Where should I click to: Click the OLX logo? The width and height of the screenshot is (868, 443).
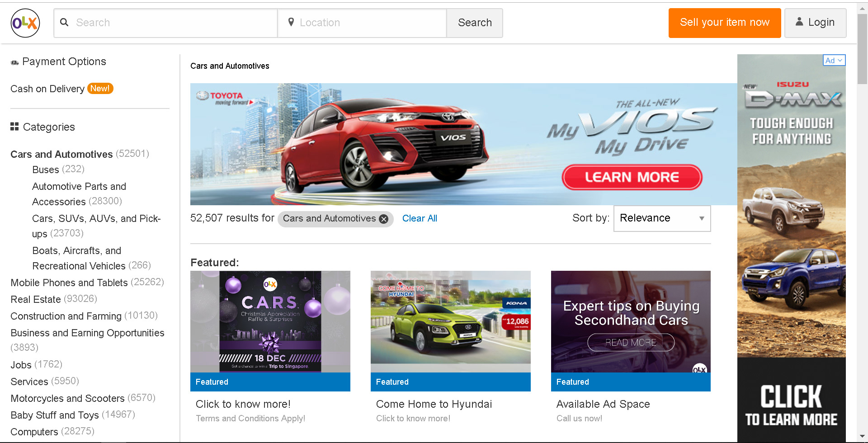pos(25,23)
